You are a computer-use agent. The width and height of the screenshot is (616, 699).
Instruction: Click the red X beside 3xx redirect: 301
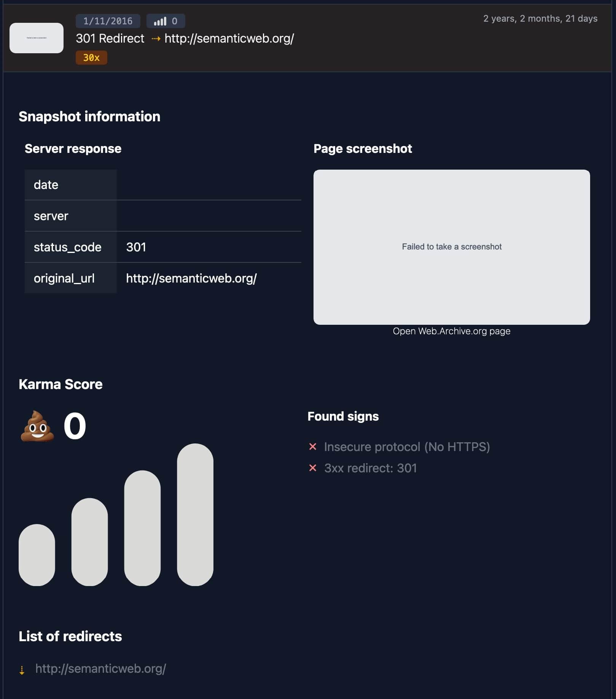(x=313, y=468)
